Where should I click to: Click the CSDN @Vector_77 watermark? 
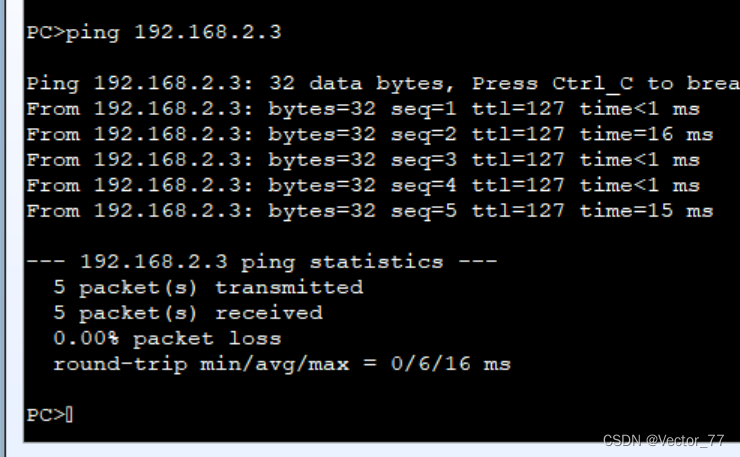(x=663, y=440)
